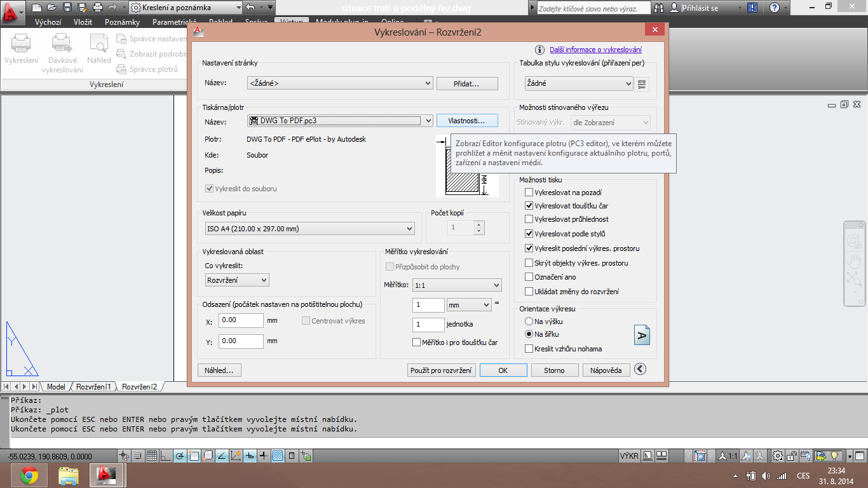Click the Náhled ribbon icon
Screen dimensions: 868x488
(x=99, y=43)
